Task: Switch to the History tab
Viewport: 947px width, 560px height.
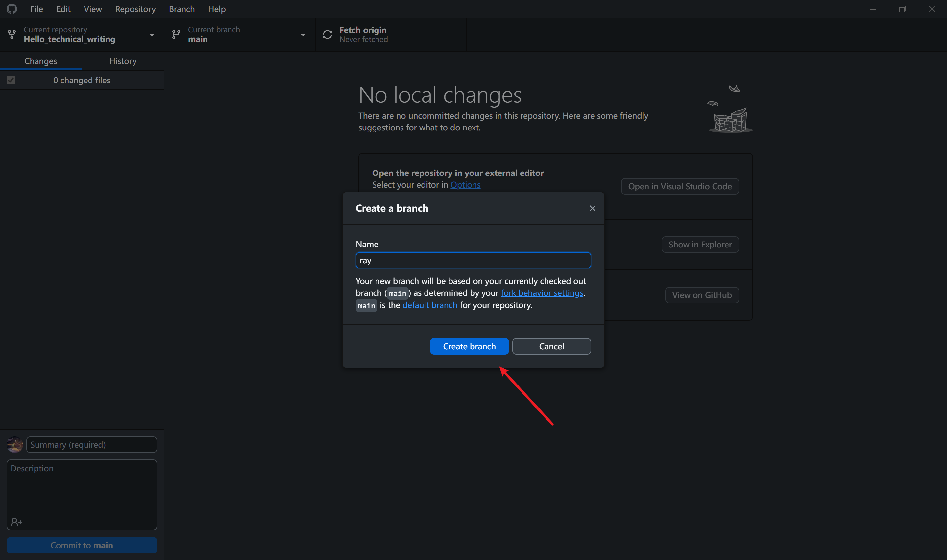Action: pos(123,61)
